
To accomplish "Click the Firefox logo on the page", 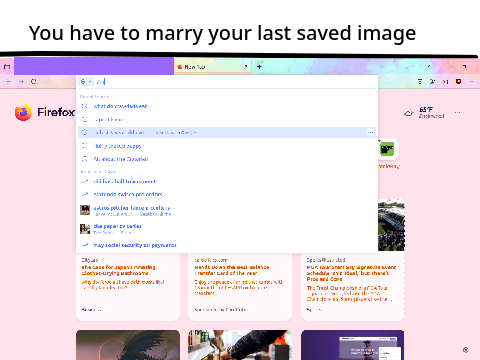I will pos(45,112).
